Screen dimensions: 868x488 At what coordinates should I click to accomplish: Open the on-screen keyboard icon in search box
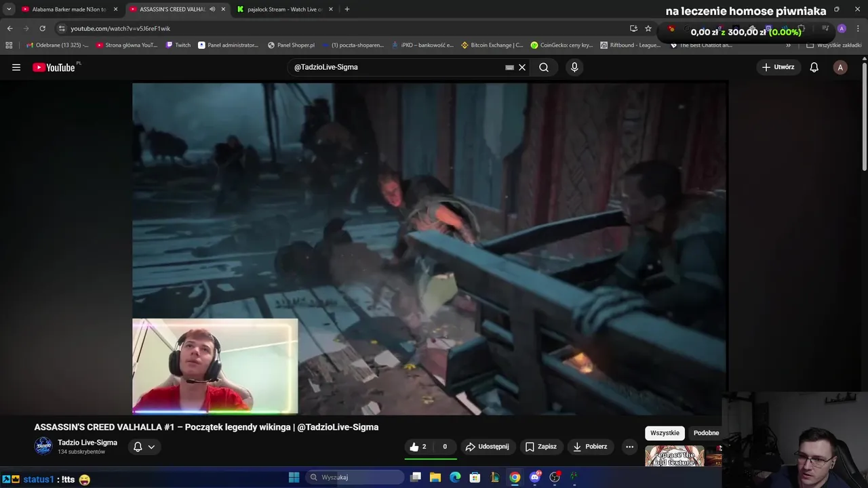pos(509,67)
